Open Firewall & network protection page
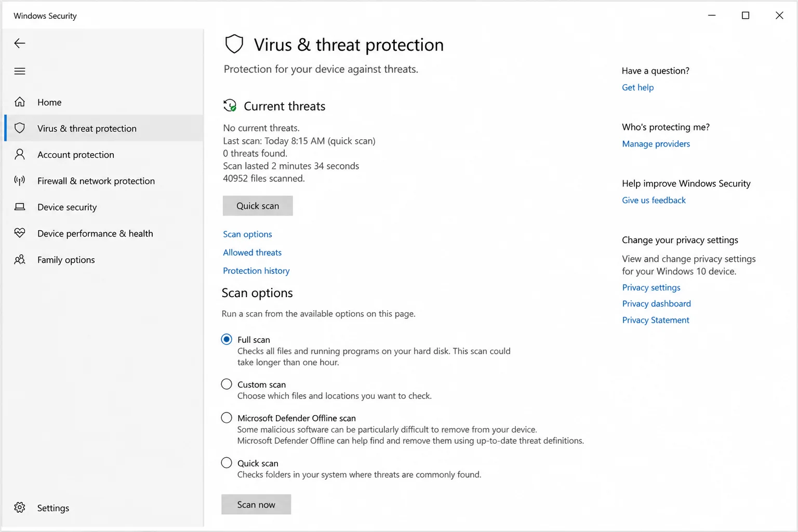 coord(103,181)
